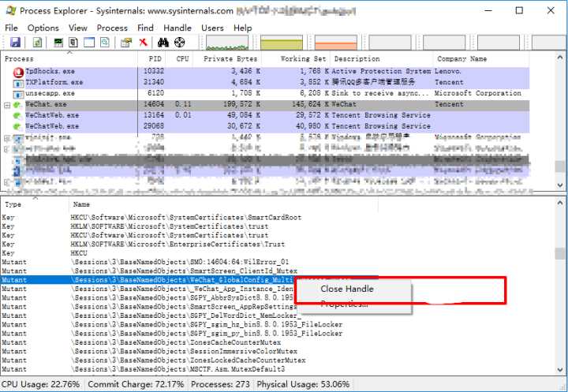Select the Find Window crosshair target icon

pos(179,43)
